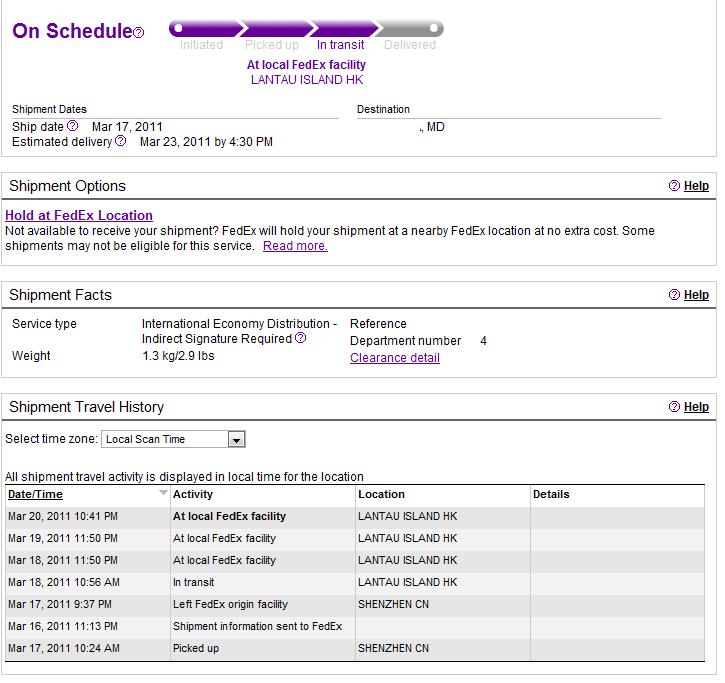Click the Mar 17, 2011 9:37 PM date cell
The height and width of the screenshot is (683, 725).
tap(60, 604)
